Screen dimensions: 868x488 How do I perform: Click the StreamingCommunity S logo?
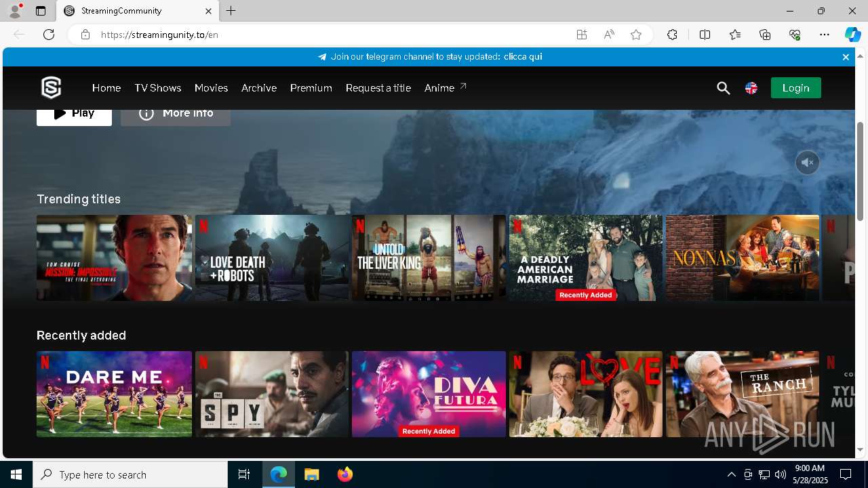tap(51, 87)
